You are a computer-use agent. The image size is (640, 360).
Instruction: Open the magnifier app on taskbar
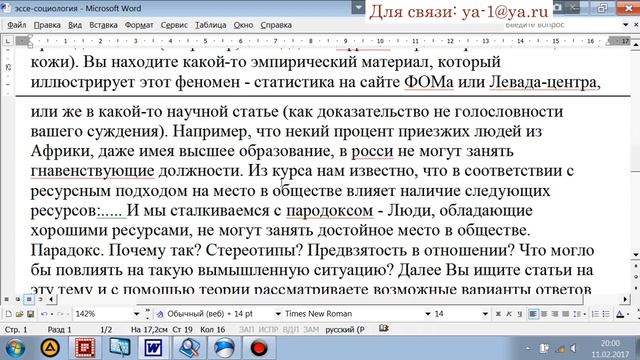pyautogui.click(x=189, y=348)
